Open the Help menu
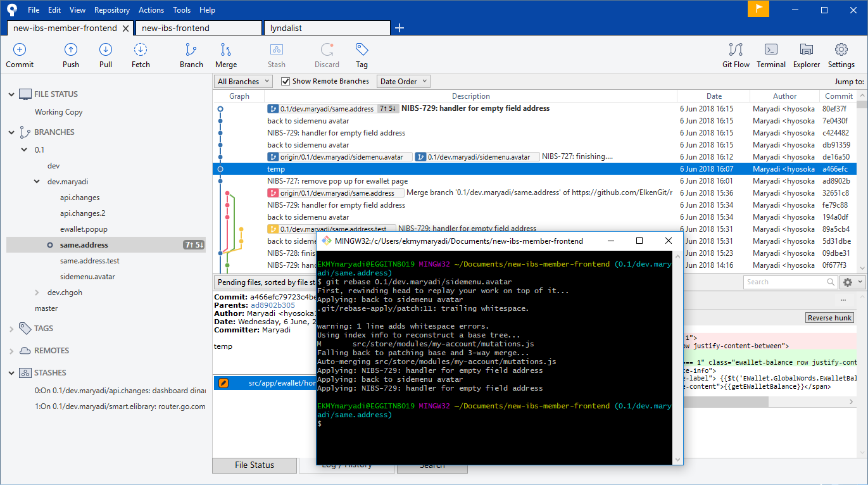 tap(207, 10)
